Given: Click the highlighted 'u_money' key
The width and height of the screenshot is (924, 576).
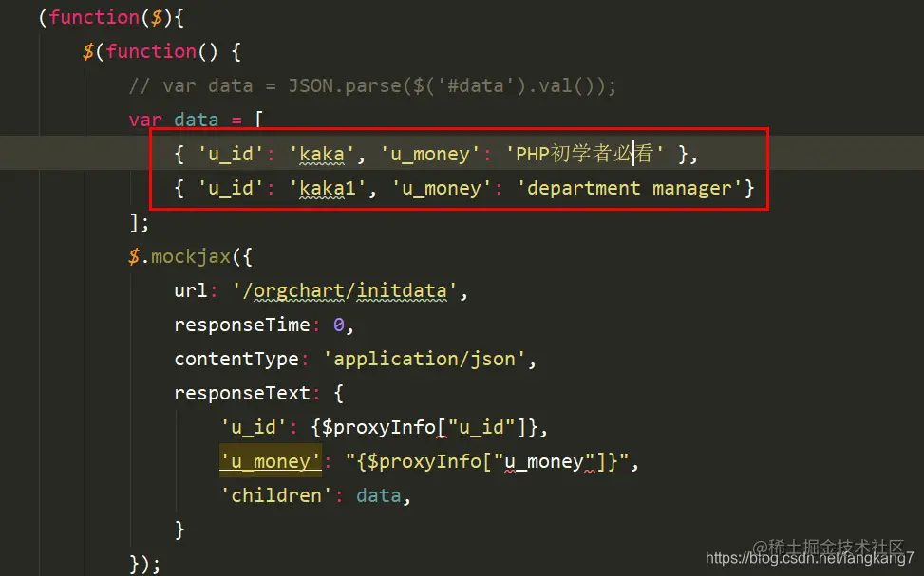Looking at the screenshot, I should (x=271, y=461).
